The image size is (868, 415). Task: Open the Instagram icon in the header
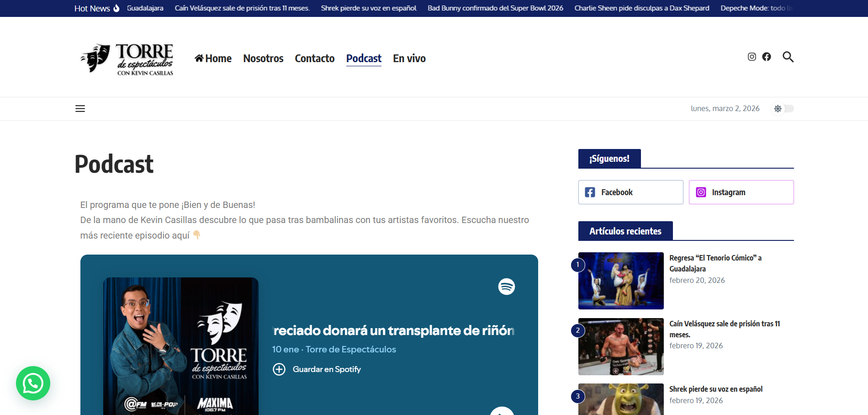point(752,57)
